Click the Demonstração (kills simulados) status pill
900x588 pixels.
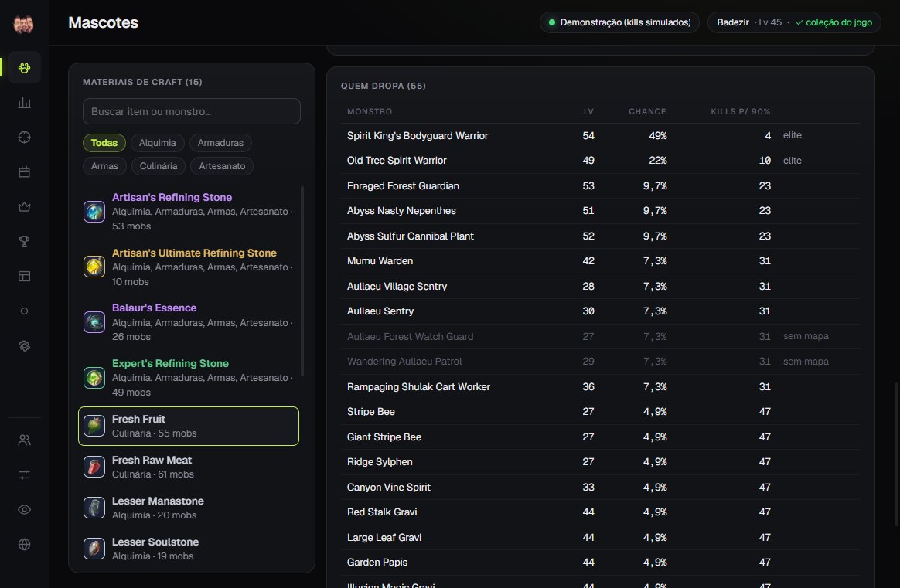619,22
